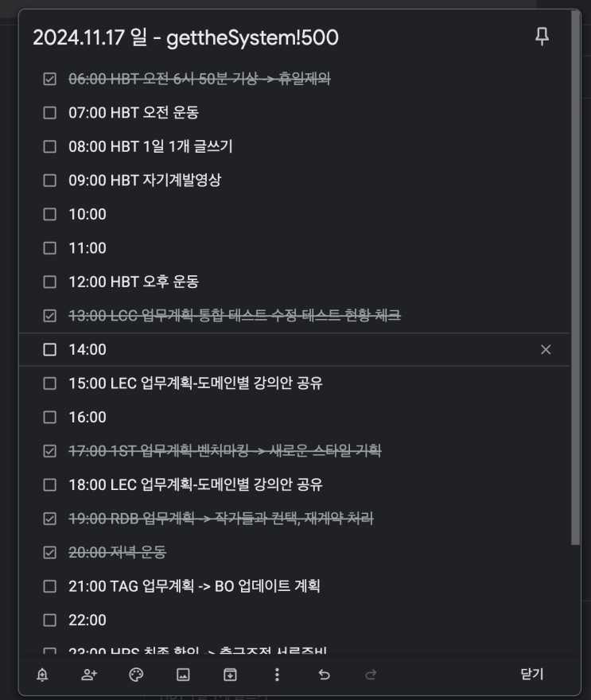Archive this note
Image resolution: width=591 pixels, height=700 pixels.
click(230, 675)
